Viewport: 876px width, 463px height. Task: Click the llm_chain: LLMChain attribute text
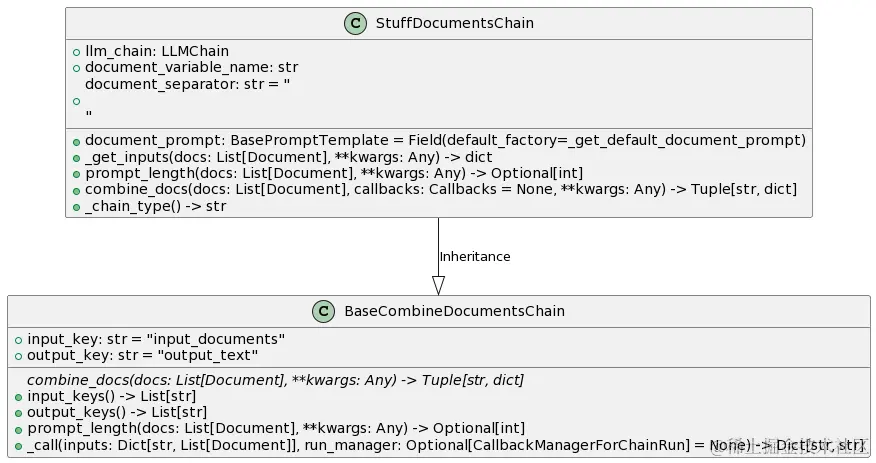pos(157,51)
